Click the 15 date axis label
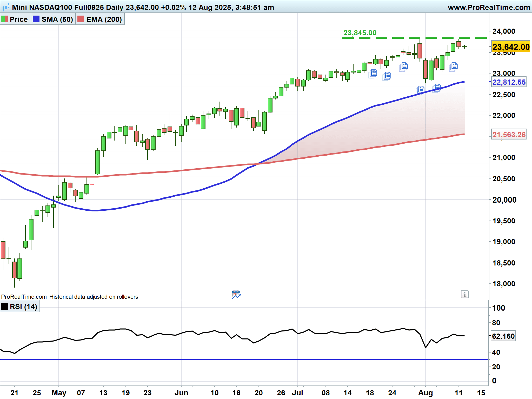 [481, 393]
